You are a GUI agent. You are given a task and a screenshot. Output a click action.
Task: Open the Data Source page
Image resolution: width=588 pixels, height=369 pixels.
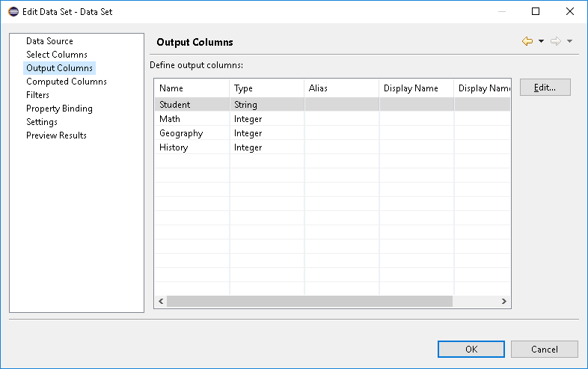pyautogui.click(x=49, y=41)
